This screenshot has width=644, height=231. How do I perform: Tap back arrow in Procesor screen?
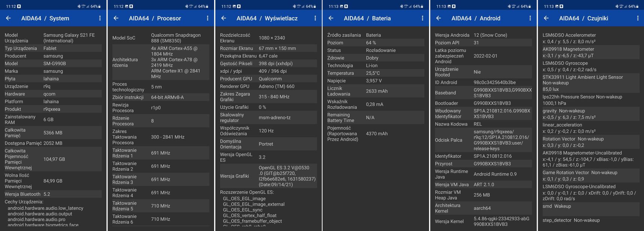(x=116, y=18)
